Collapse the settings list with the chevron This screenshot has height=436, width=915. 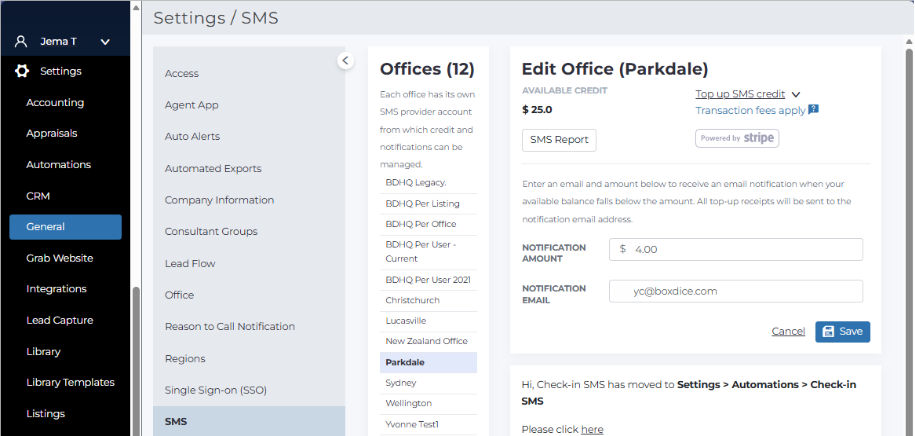coord(345,60)
